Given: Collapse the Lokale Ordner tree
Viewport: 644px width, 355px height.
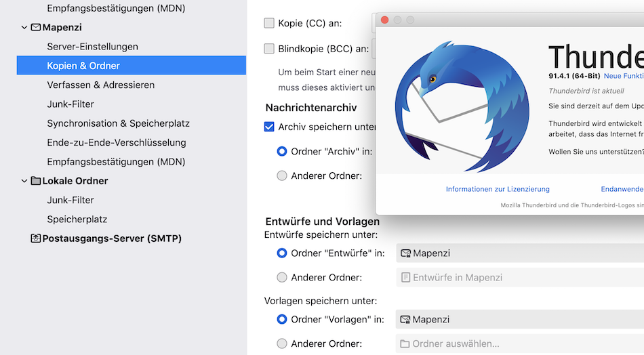Looking at the screenshot, I should tap(24, 181).
